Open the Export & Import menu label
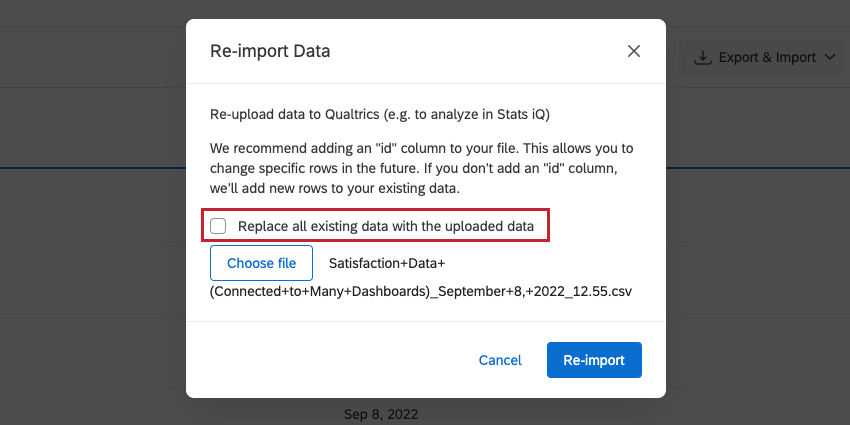 pyautogui.click(x=767, y=57)
